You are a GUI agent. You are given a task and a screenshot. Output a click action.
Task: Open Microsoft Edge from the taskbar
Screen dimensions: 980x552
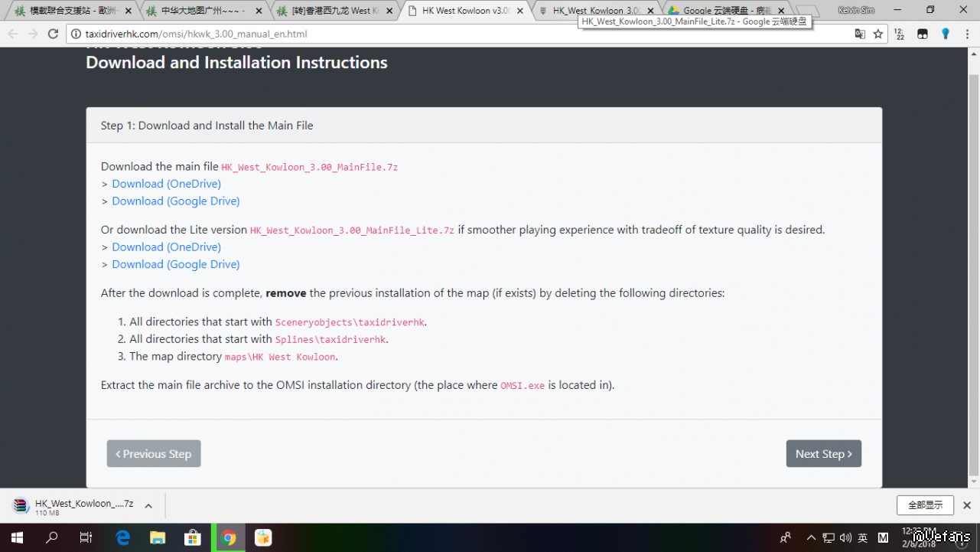coord(122,537)
